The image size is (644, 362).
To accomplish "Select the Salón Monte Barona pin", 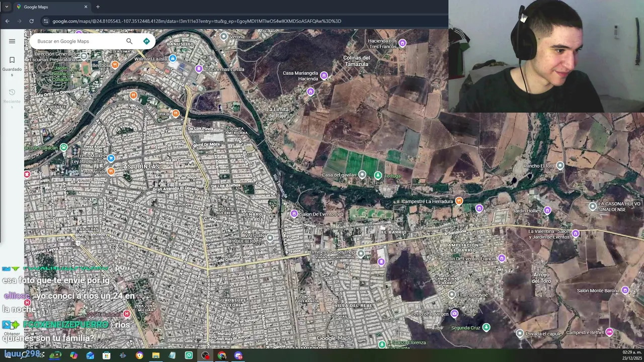I will click(625, 290).
